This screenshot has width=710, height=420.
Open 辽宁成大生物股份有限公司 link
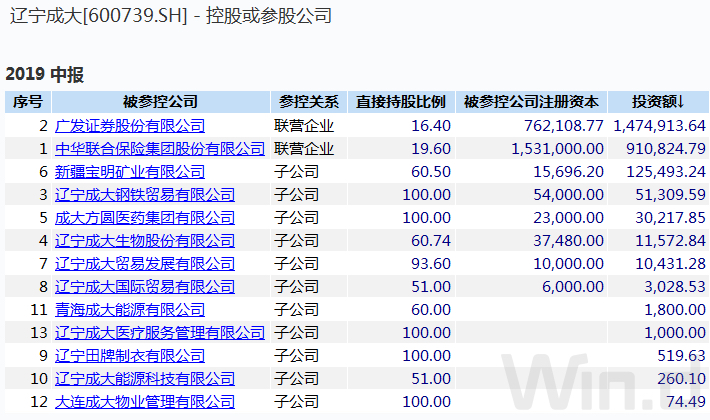145,241
